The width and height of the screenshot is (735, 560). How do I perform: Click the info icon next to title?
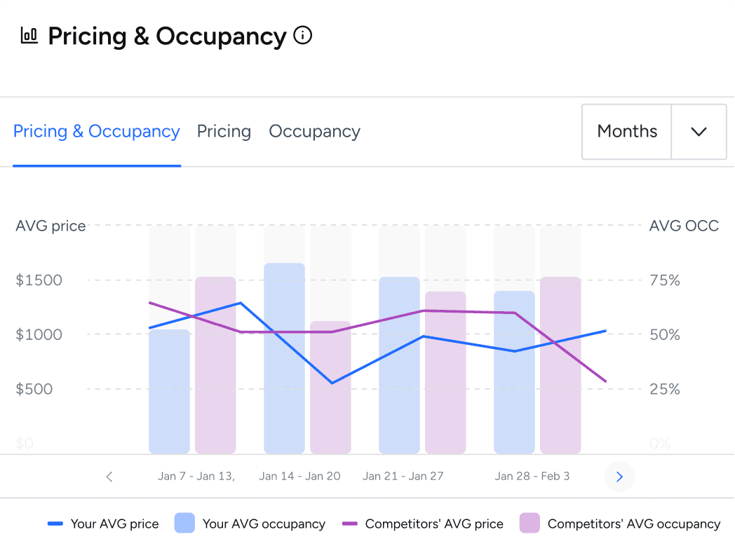pyautogui.click(x=302, y=35)
